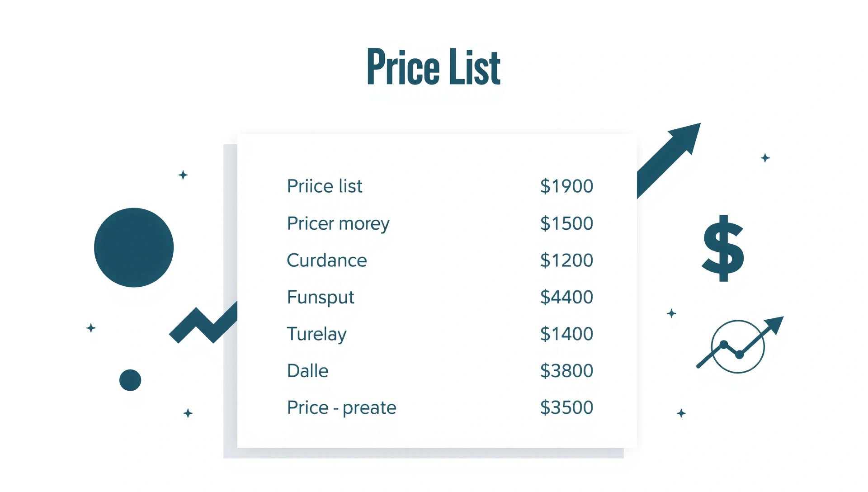Viewport: 868px width, 492px height.
Task: Select the Dalle entry
Action: [308, 371]
